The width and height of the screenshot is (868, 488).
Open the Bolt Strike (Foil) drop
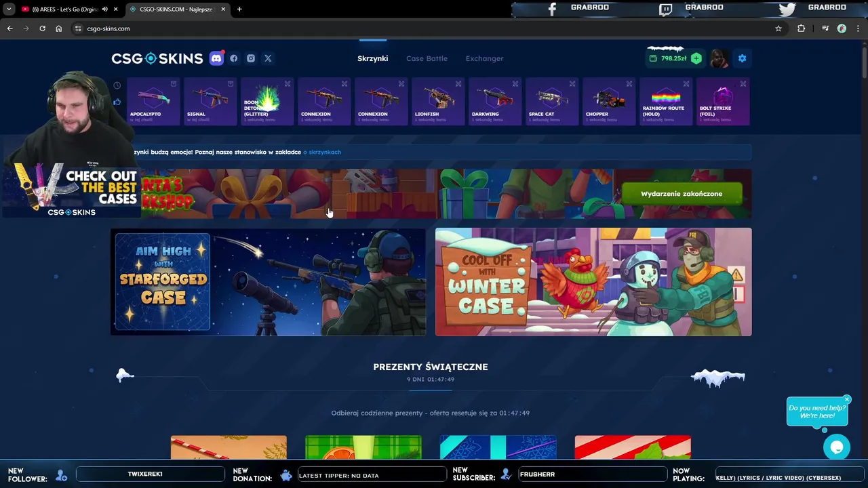pos(723,102)
